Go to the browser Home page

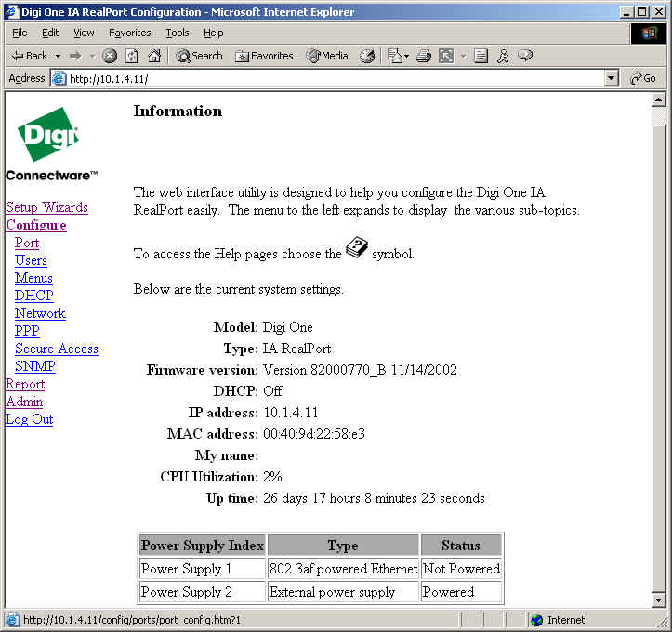154,56
